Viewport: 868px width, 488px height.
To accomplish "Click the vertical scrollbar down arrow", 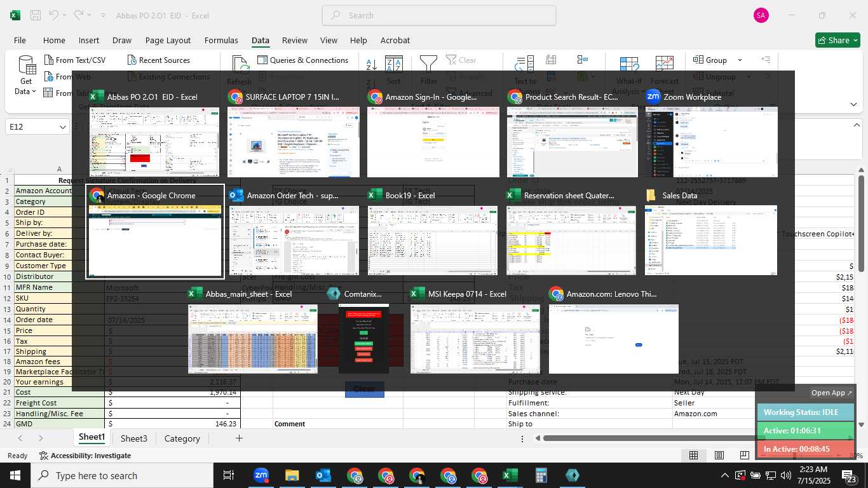I will click(x=861, y=424).
